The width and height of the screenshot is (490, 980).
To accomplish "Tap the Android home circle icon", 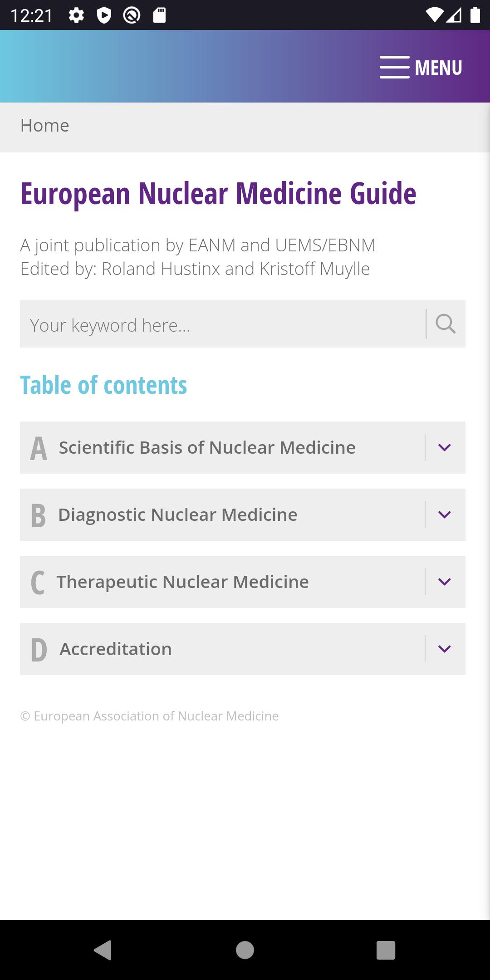I will click(x=245, y=950).
